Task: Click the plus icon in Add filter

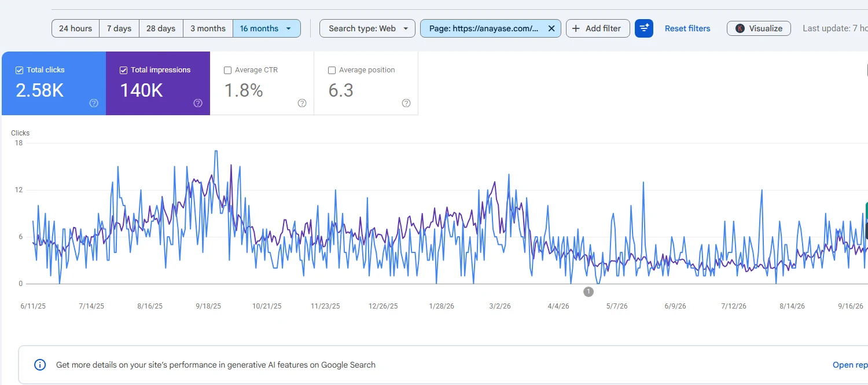Action: 576,28
